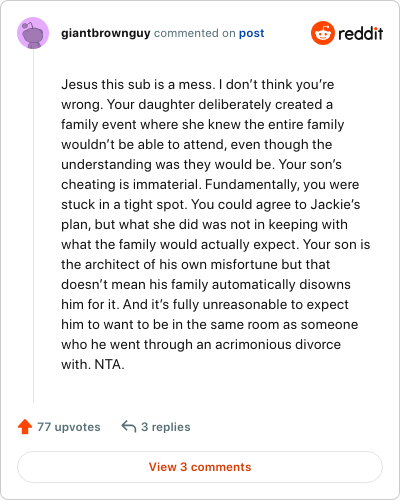The width and height of the screenshot is (400, 500).
Task: Click the words 'acrimonious divorce' in comment
Action: (278, 344)
